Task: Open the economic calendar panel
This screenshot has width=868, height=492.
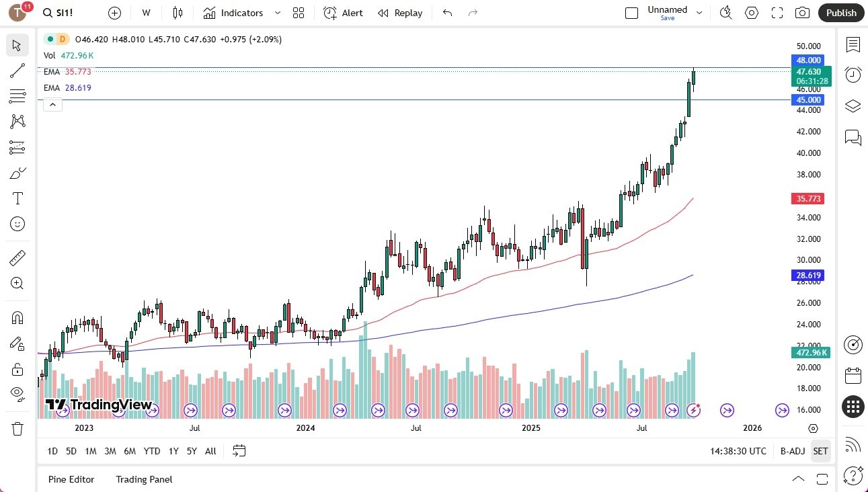Action: click(853, 375)
